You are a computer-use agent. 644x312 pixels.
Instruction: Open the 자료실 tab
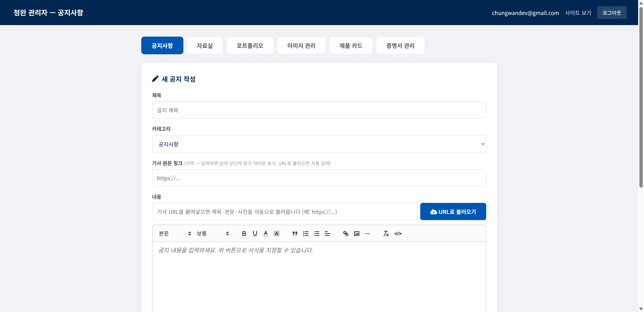pyautogui.click(x=205, y=46)
